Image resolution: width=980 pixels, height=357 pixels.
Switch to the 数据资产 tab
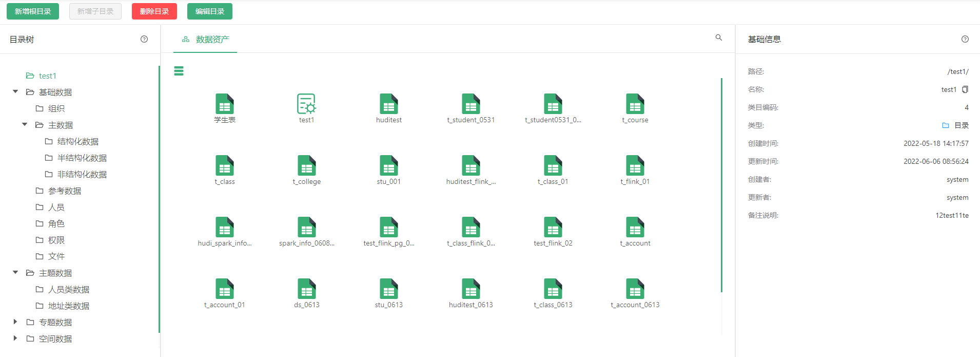tap(205, 39)
